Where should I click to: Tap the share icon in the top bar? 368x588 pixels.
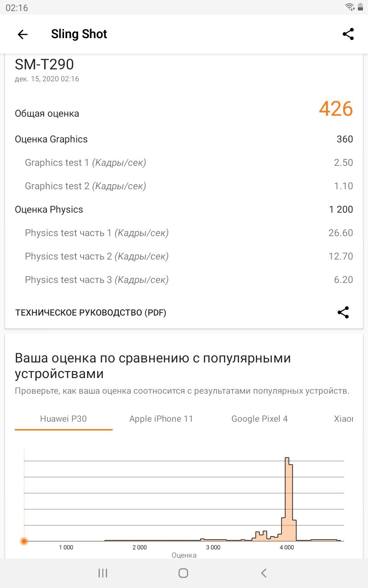[x=348, y=34]
